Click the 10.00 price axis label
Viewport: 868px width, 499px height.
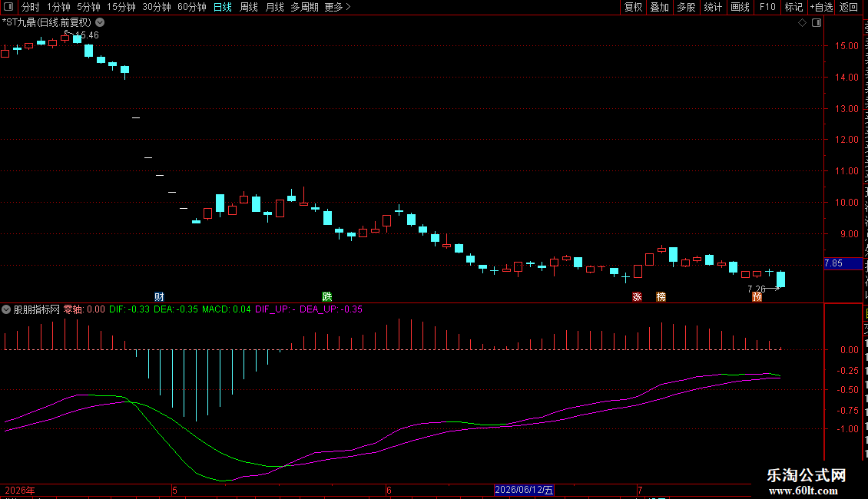pyautogui.click(x=846, y=203)
